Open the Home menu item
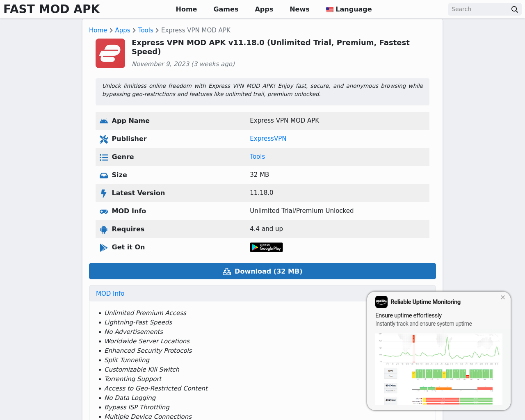525x420 pixels. 186,9
